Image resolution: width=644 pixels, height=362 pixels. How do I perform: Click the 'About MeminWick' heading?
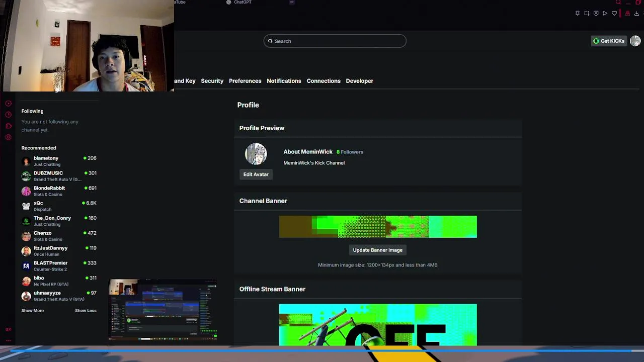click(308, 152)
